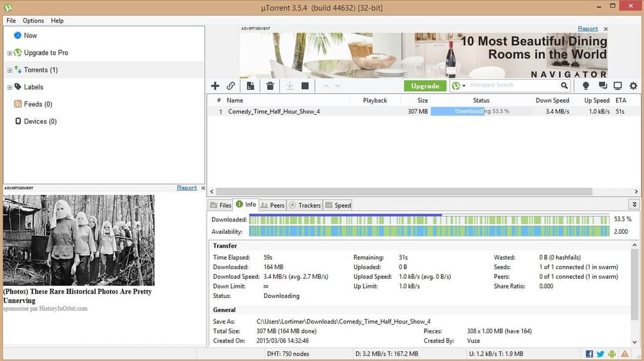644x361 pixels.
Task: Click the dining rooms banner ad image
Action: click(x=424, y=55)
